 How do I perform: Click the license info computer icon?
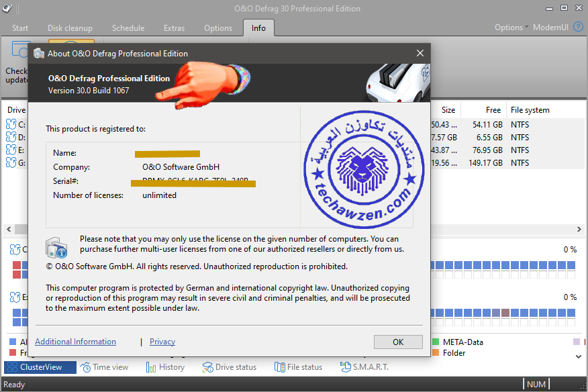coord(56,248)
